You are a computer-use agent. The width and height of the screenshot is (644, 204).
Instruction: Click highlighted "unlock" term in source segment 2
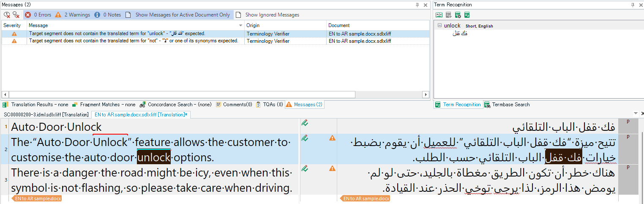[154, 157]
